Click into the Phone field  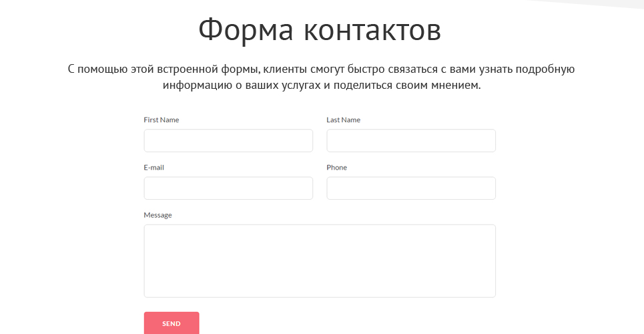point(411,188)
